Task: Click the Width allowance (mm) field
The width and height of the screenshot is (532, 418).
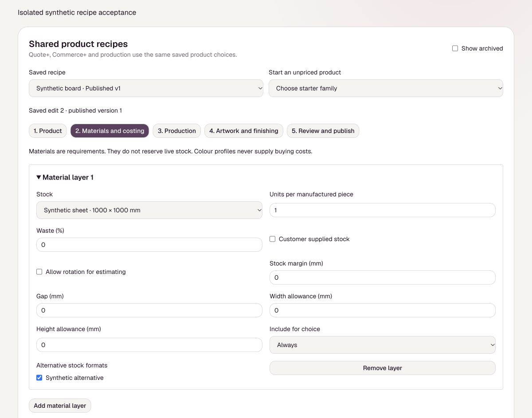Action: click(383, 310)
